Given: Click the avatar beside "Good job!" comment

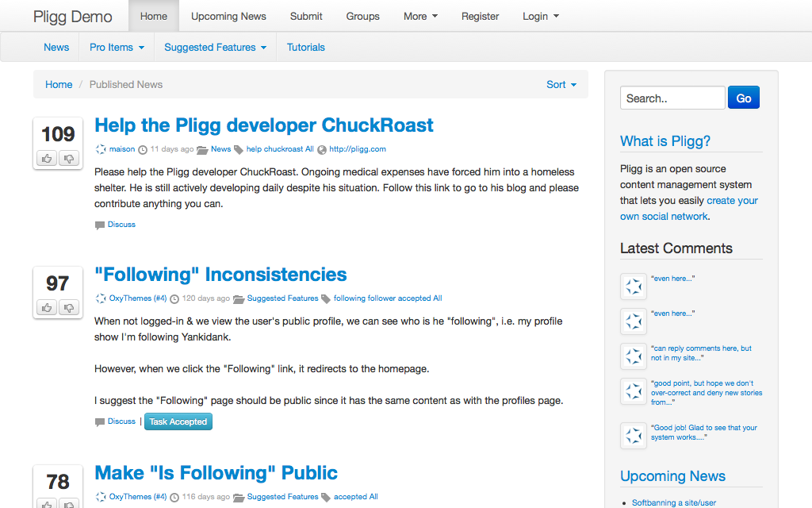Looking at the screenshot, I should click(x=633, y=436).
